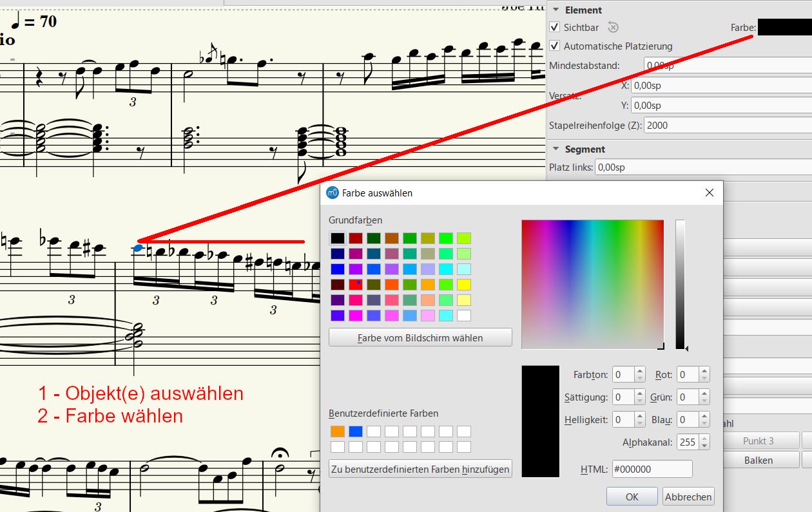Decrease Alphakanal with its down arrow

coord(704,446)
